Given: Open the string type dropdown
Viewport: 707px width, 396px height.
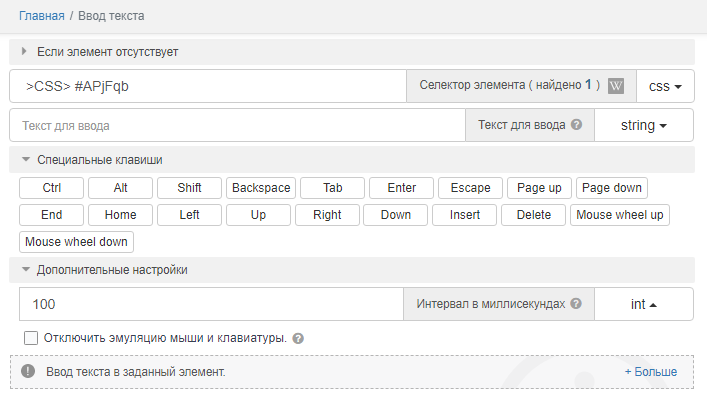Looking at the screenshot, I should coord(644,125).
